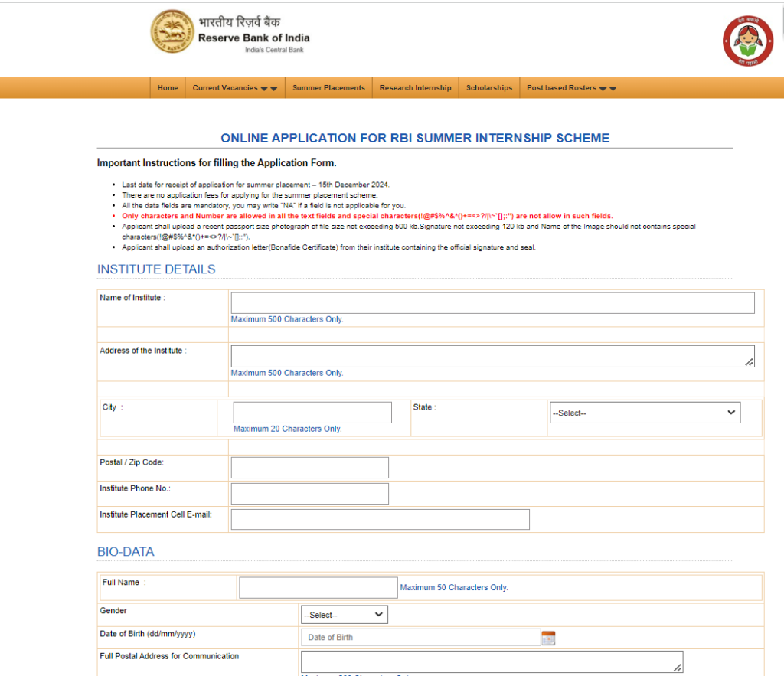Click the INSTITUTE DETAILS section heading

tap(156, 269)
